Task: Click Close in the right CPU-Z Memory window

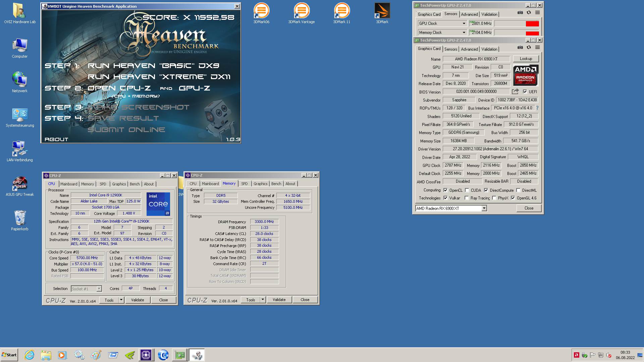Action: [x=305, y=300]
